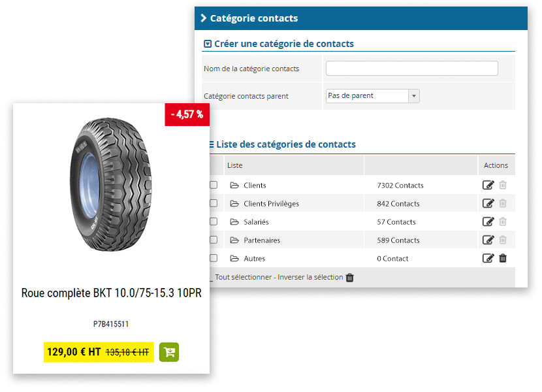Open the Clients Privilèges folder icon
This screenshot has height=392, width=542.
[234, 203]
